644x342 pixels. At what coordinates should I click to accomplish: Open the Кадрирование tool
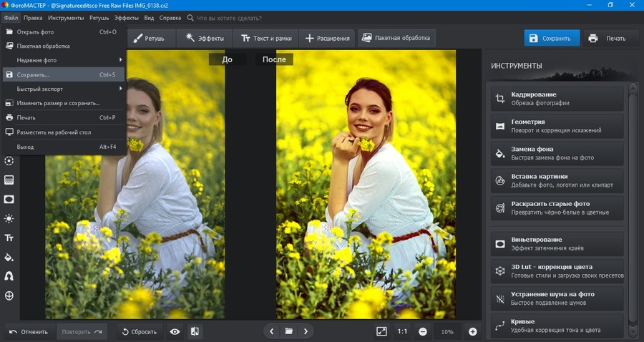pyautogui.click(x=557, y=99)
